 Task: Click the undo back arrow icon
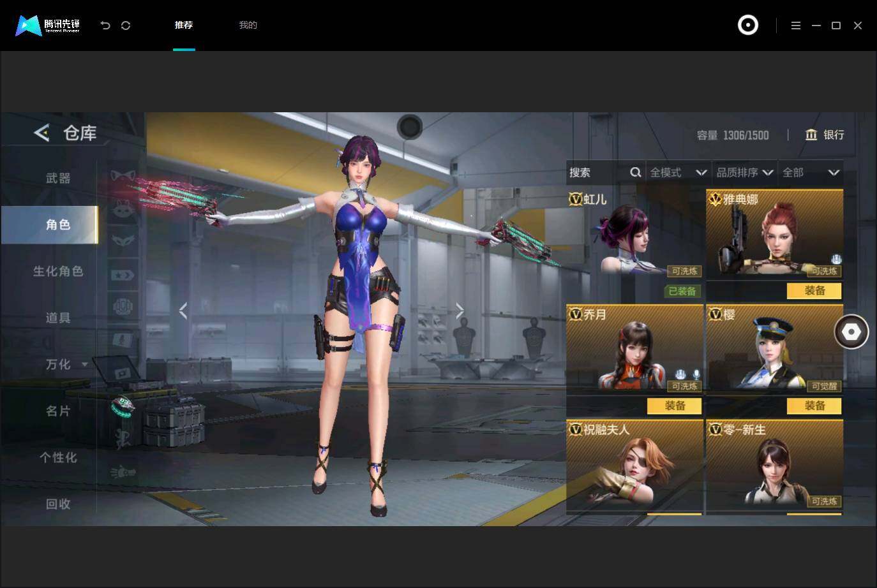[x=105, y=26]
